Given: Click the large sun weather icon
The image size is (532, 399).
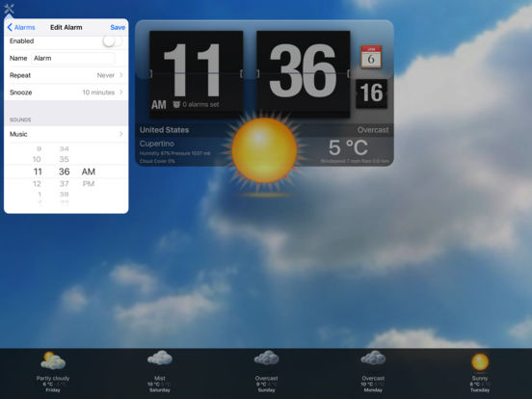Looking at the screenshot, I should tap(264, 151).
